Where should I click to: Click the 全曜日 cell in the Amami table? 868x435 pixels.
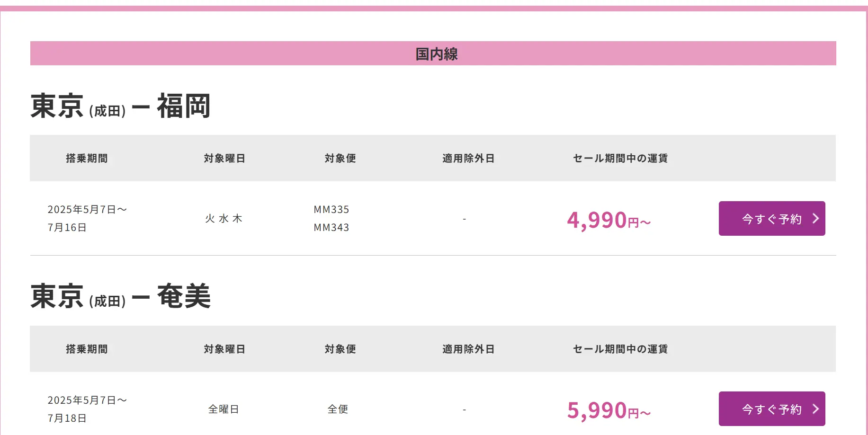click(x=224, y=409)
